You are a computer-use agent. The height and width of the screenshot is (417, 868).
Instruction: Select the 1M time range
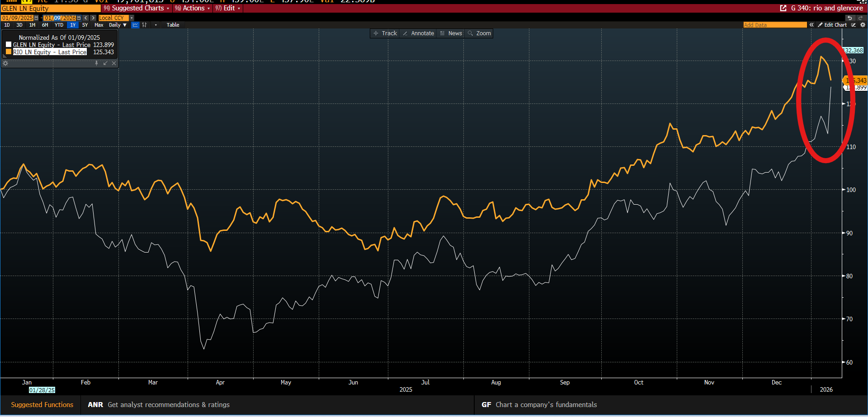pos(32,25)
